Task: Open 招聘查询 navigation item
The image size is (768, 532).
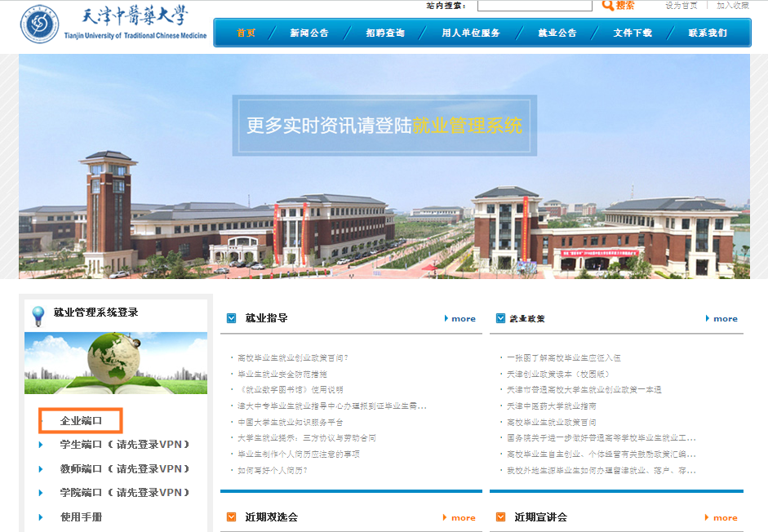Action: 385,33
